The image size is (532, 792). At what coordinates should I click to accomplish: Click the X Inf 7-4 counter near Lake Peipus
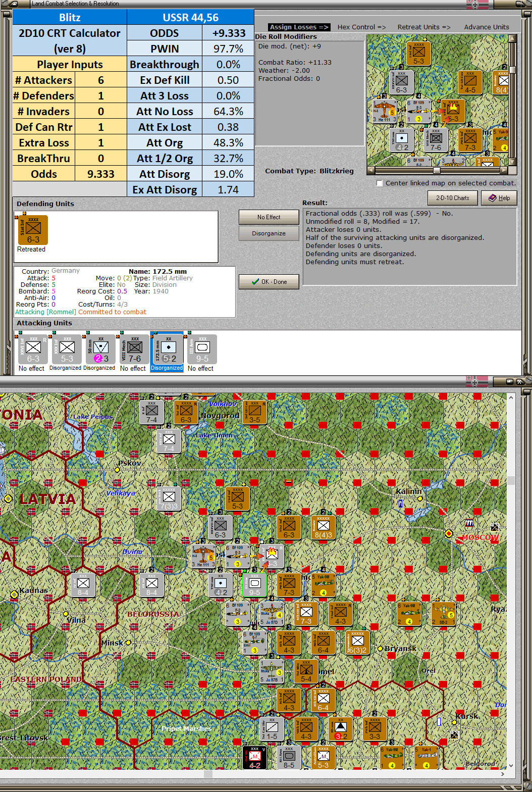pos(151,412)
